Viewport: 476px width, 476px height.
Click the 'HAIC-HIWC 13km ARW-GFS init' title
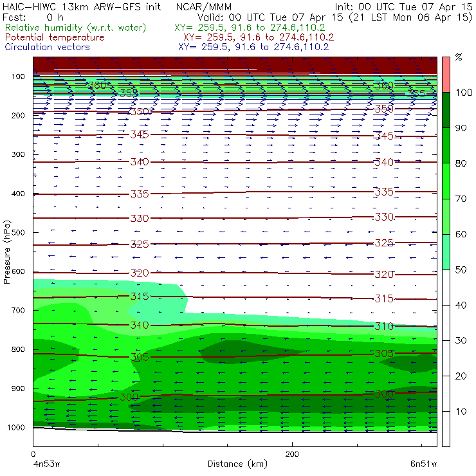coord(81,7)
